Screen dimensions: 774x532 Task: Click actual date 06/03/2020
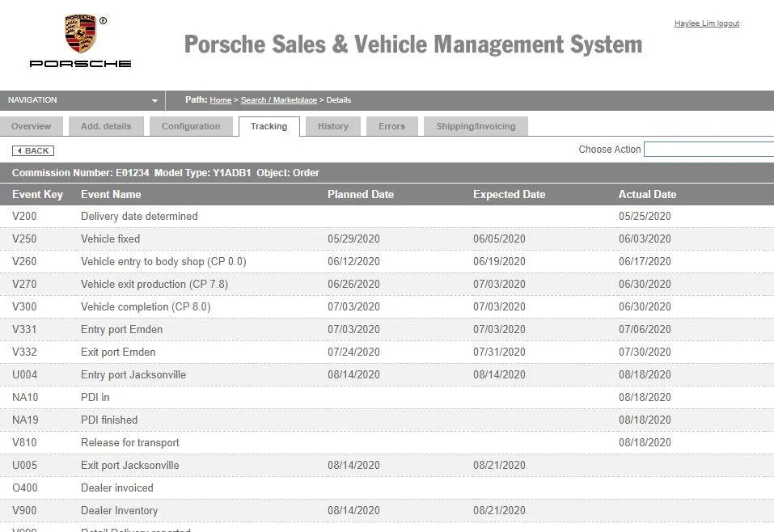point(645,239)
